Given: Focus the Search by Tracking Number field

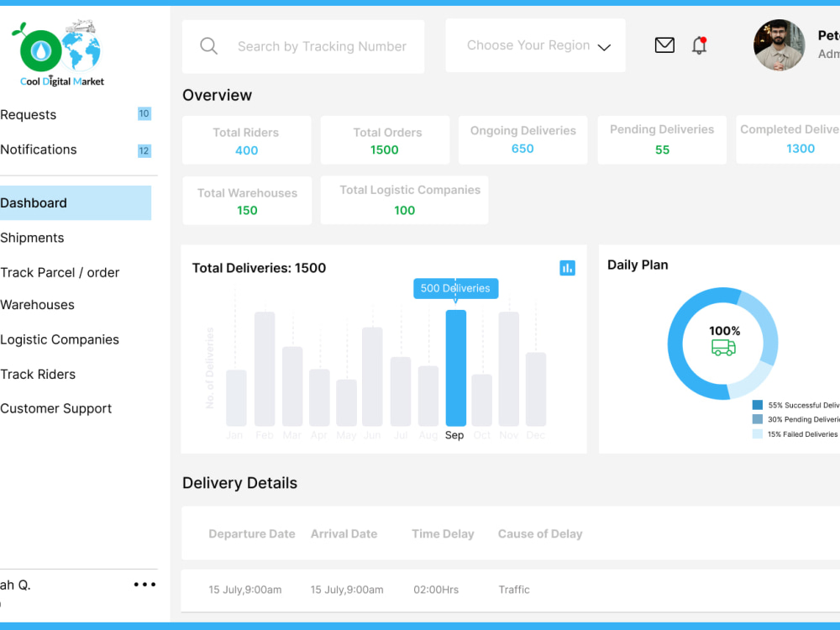Looking at the screenshot, I should (x=303, y=46).
